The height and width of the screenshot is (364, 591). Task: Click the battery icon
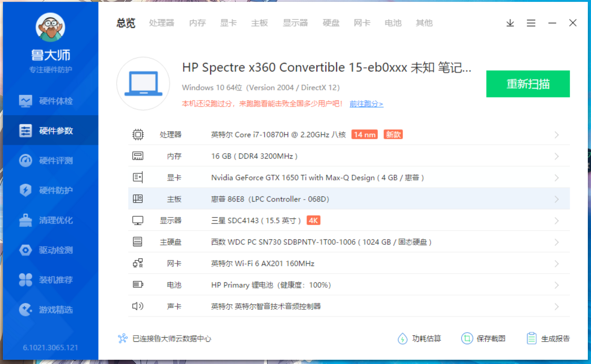[138, 285]
